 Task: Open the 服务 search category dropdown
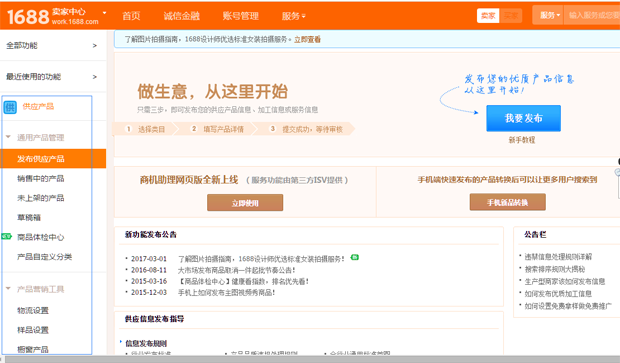click(550, 15)
